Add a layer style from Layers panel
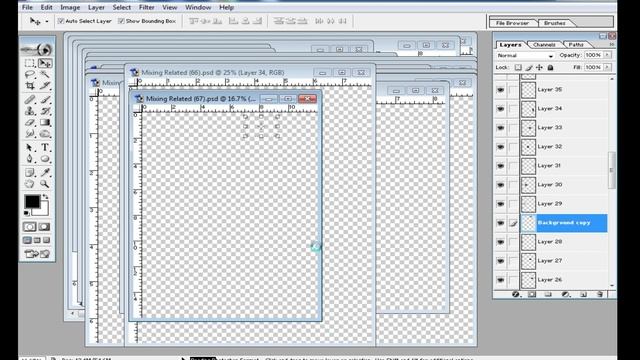This screenshot has height=360, width=640. pos(516,294)
